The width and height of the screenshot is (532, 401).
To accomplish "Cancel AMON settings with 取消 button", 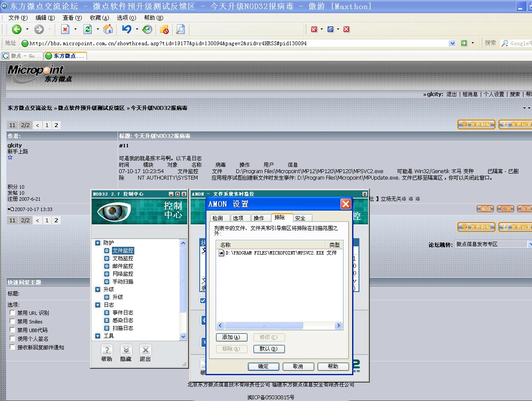I will click(x=298, y=367).
